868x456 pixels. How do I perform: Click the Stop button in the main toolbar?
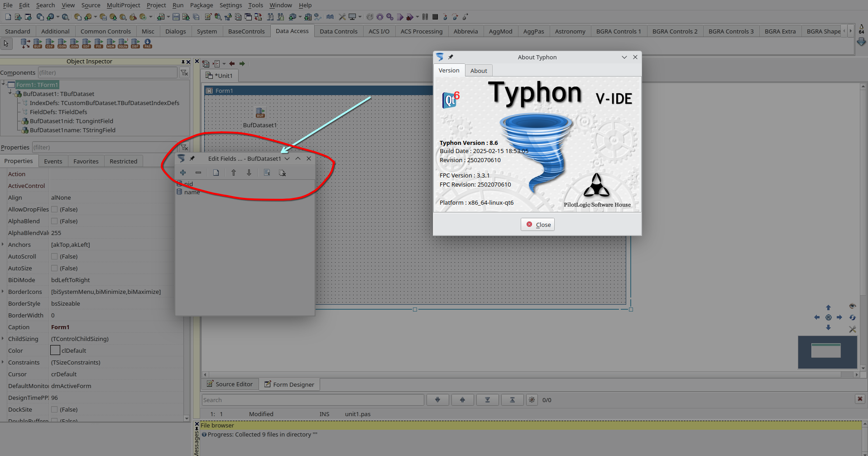coord(435,17)
